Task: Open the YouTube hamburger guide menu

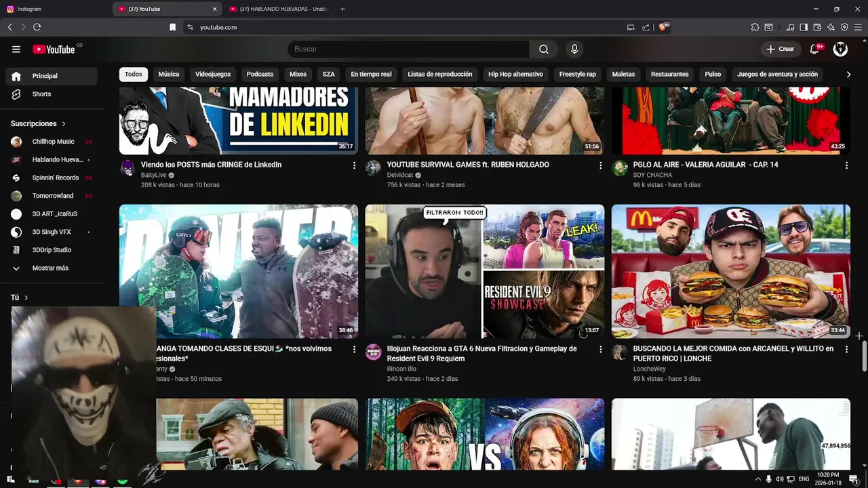Action: point(16,49)
